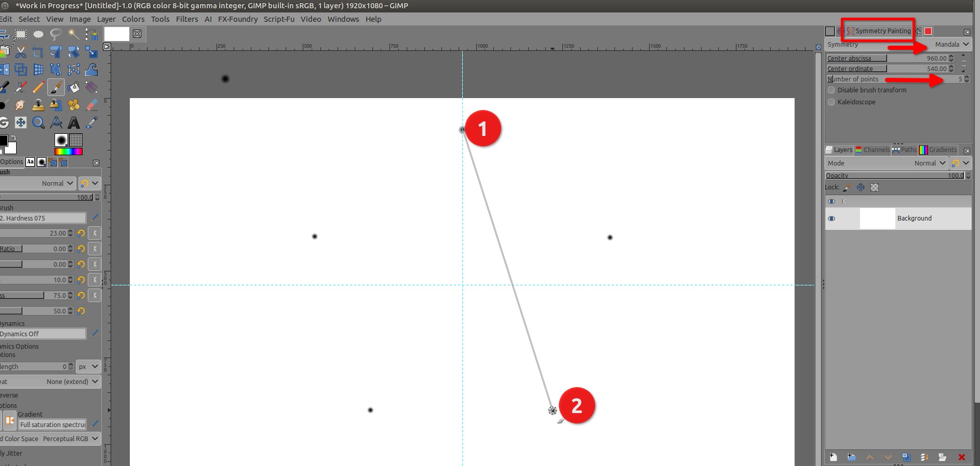Open the Colors menu
The height and width of the screenshot is (466, 980).
coord(133,19)
